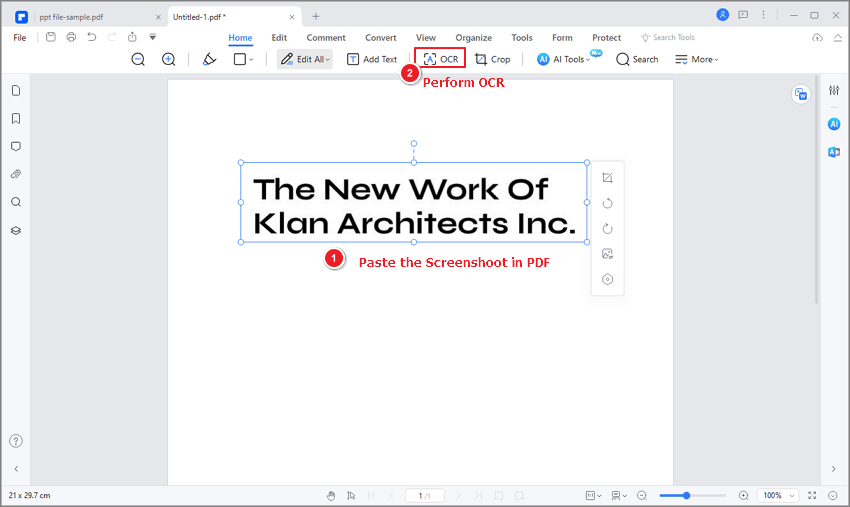The width and height of the screenshot is (850, 507).
Task: Switch to the View tab
Action: 426,37
